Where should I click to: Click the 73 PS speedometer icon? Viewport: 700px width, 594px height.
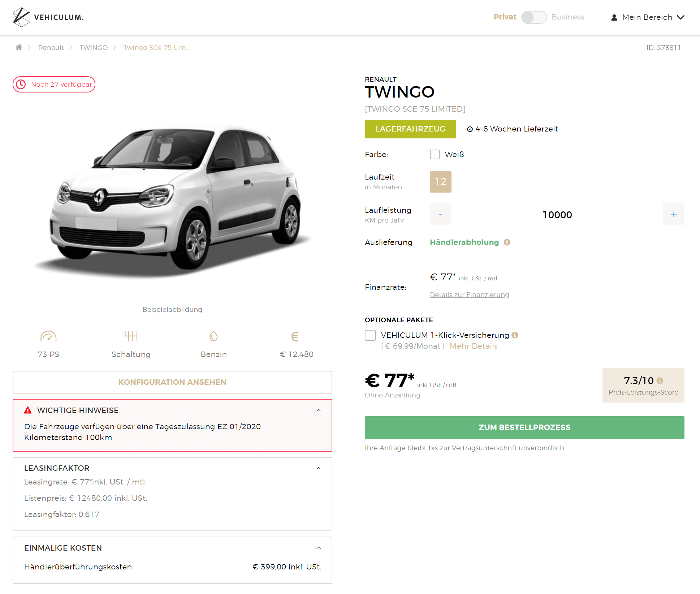48,336
